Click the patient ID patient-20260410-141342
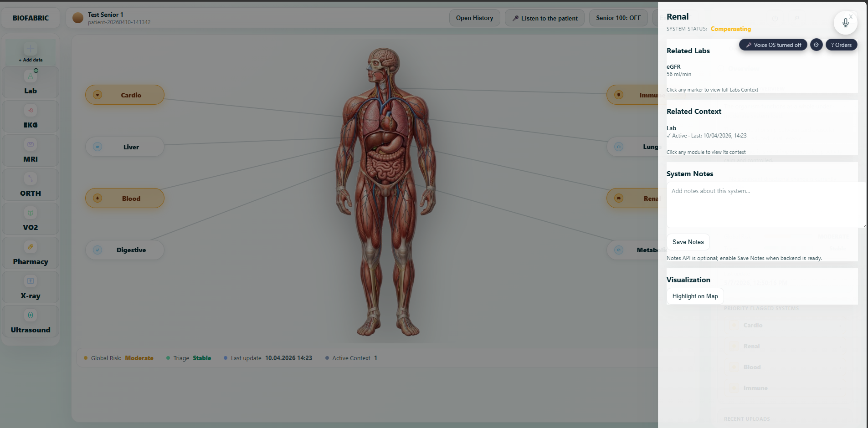 coord(119,22)
